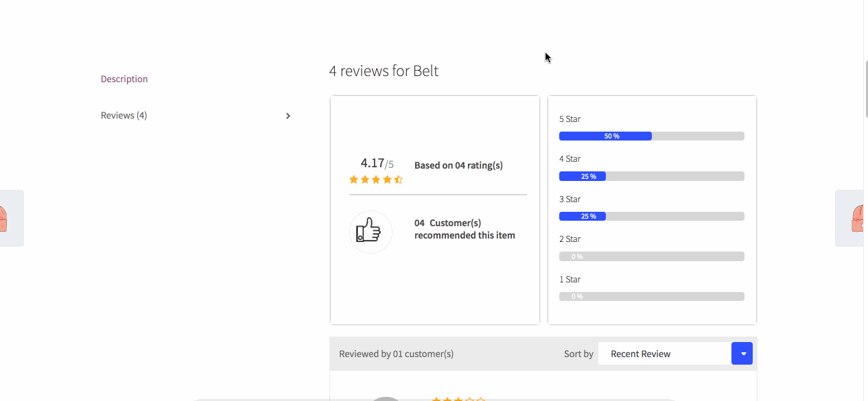
Task: Open the Reviews (4) tab
Action: tap(124, 115)
